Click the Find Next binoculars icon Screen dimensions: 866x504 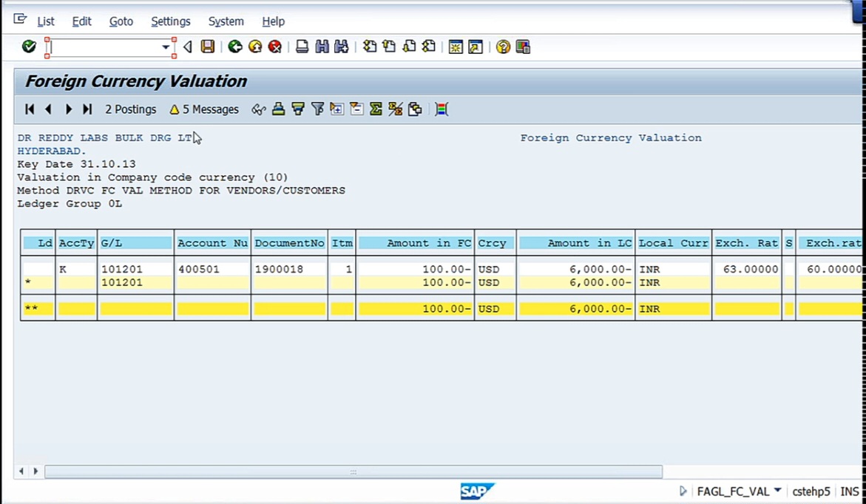pos(342,47)
